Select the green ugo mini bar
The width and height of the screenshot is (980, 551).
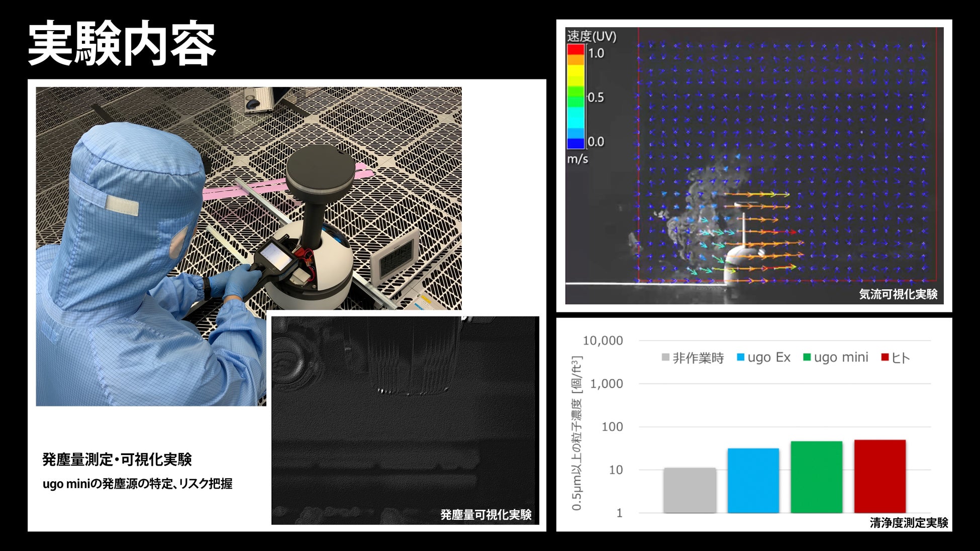pyautogui.click(x=816, y=477)
